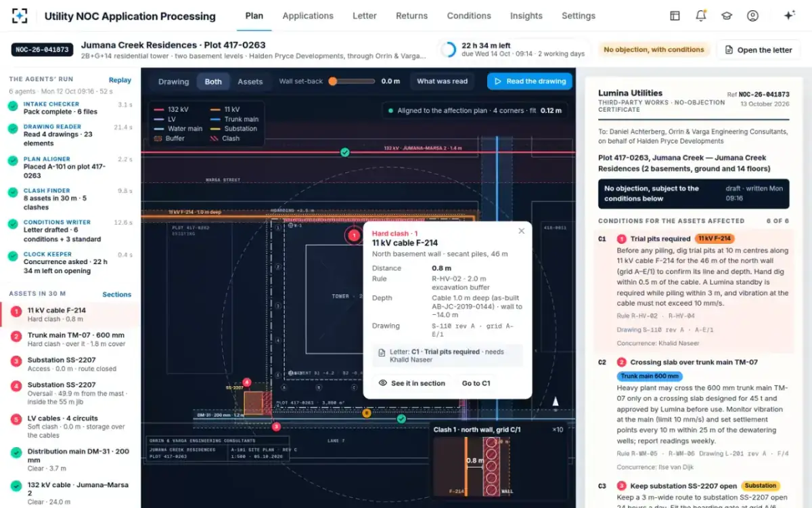The image size is (812, 508).
Task: Click the green check next to Conditions Writer
Action: pos(13,224)
